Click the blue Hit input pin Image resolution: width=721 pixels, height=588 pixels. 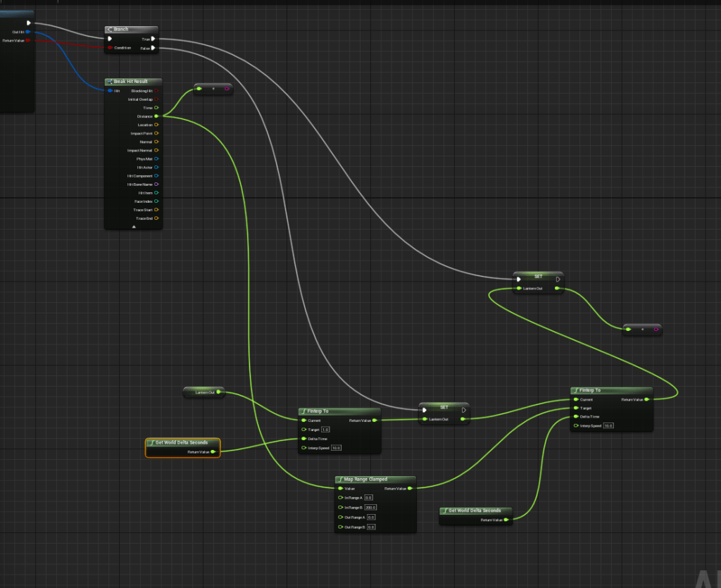[x=110, y=91]
